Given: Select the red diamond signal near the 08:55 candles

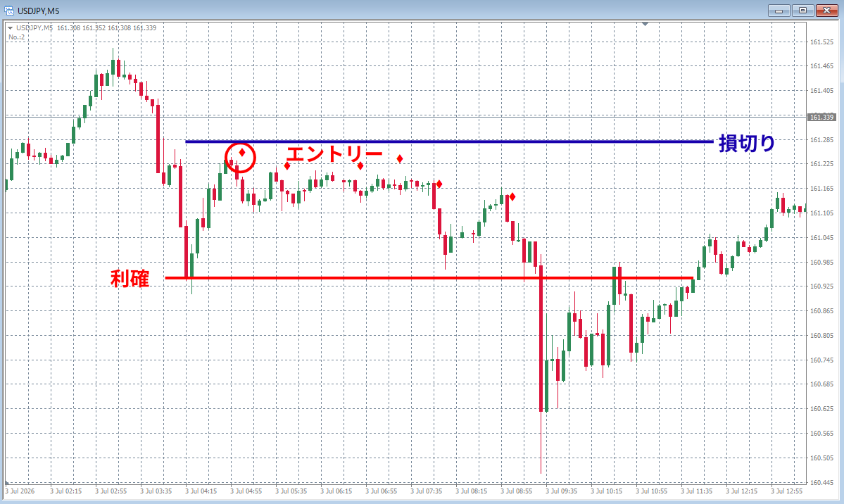Looking at the screenshot, I should pos(512,197).
